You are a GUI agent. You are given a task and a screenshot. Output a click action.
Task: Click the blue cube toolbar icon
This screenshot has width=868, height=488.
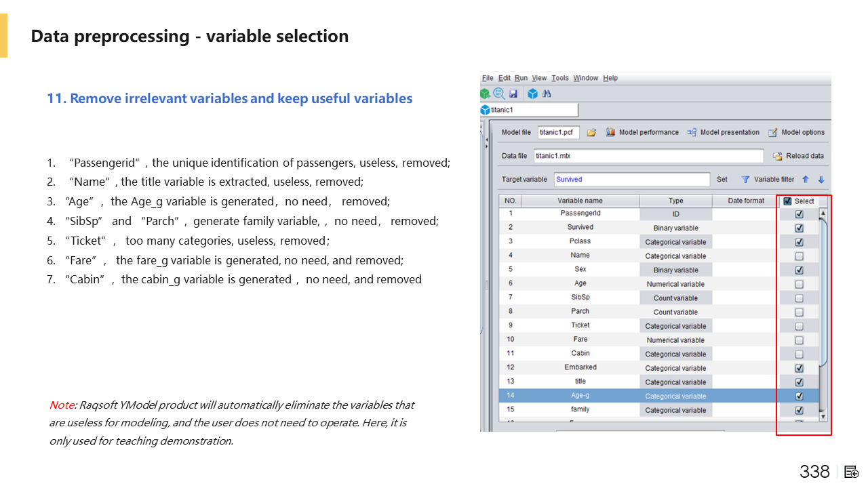[x=532, y=94]
